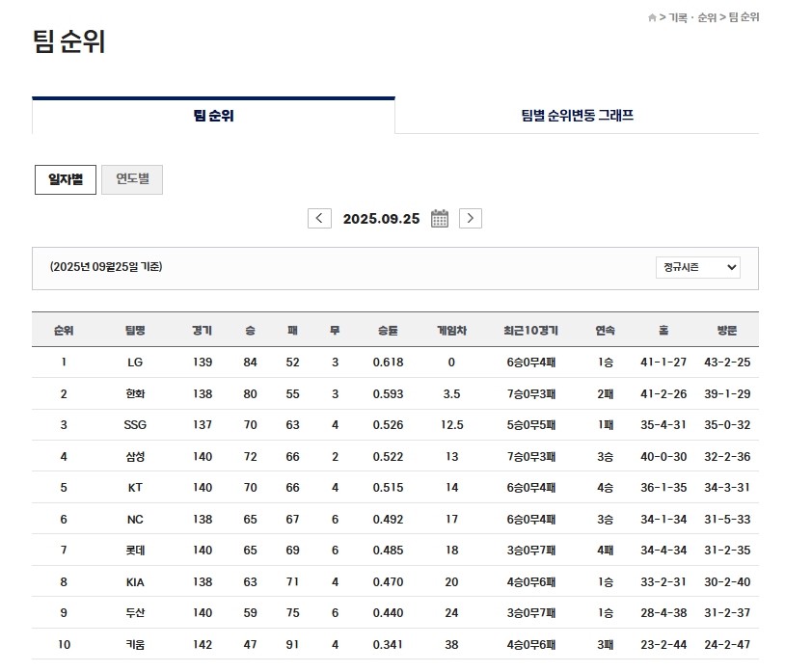This screenshot has height=672, width=785.
Task: Click the 연속 column header
Action: point(606,331)
